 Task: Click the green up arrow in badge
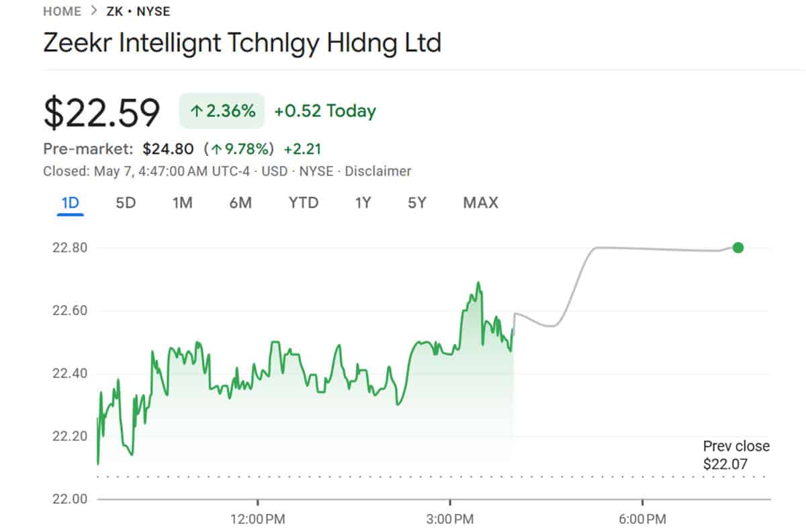(x=196, y=112)
